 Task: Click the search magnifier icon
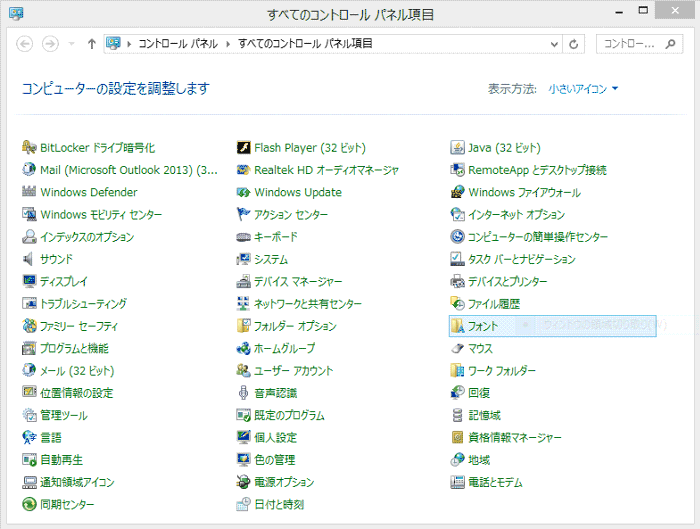(670, 44)
